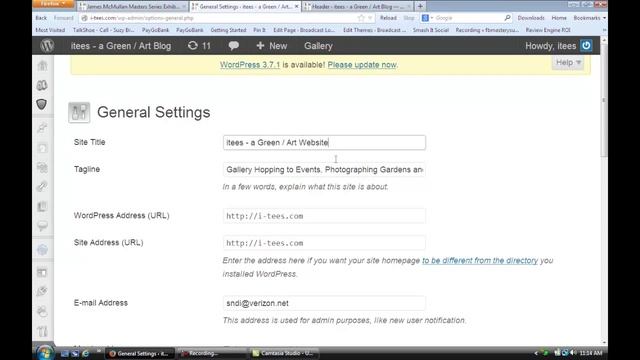This screenshot has height=360, width=640.
Task: Close the General Settings browser tab
Action: click(296, 6)
